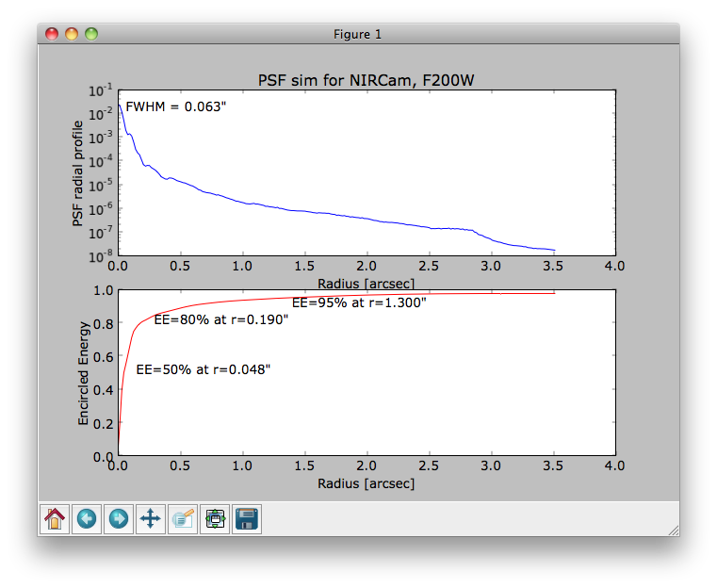Click the EE=95% at r=1.300" label

pyautogui.click(x=359, y=302)
